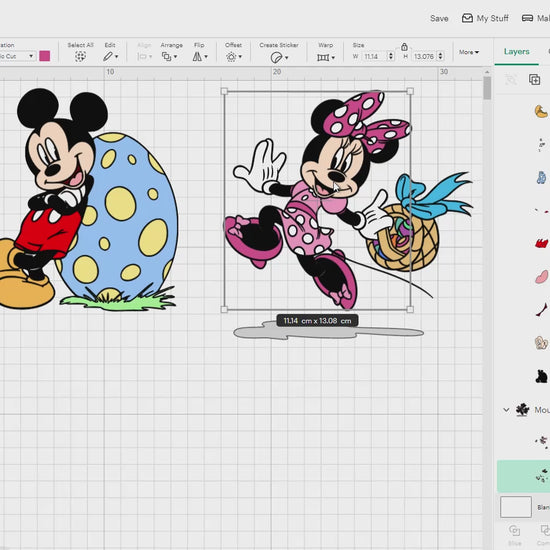Image resolution: width=550 pixels, height=550 pixels.
Task: Open the More dropdown menu
Action: pos(469,52)
